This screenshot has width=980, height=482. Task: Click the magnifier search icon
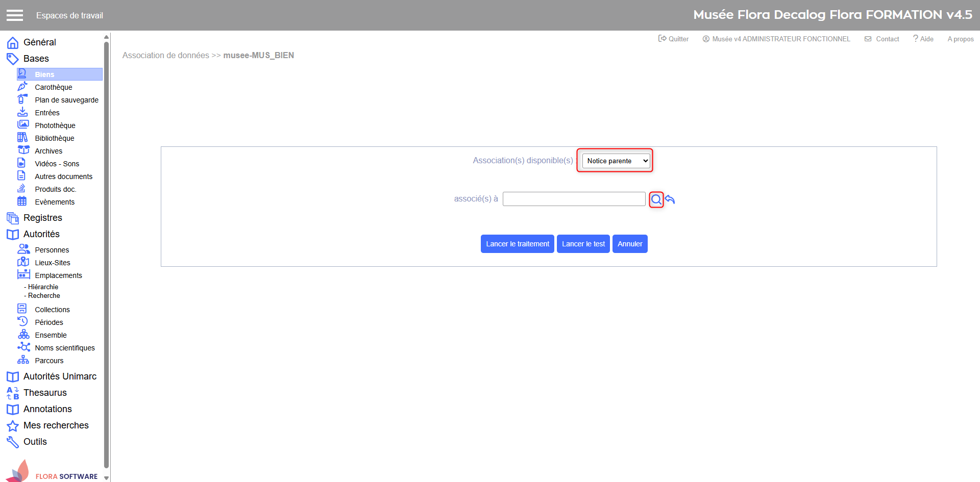click(656, 199)
